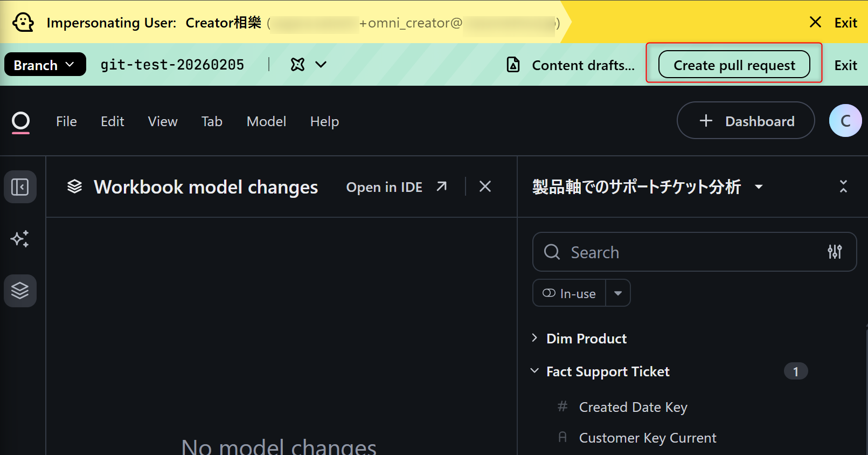
Task: Toggle the In-use filter
Action: click(570, 293)
